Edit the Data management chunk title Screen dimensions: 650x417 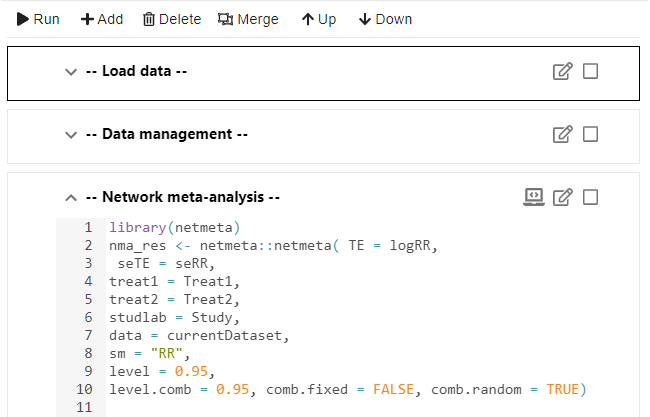(x=563, y=134)
